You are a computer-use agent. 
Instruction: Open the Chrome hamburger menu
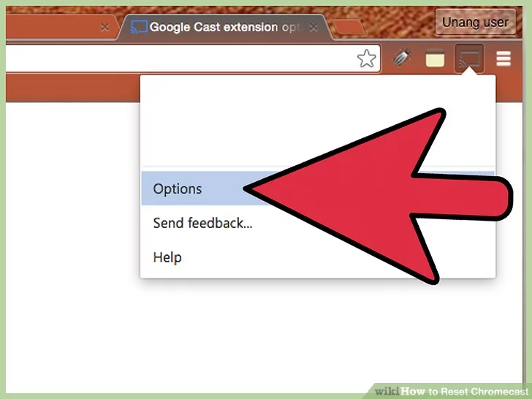coord(503,58)
